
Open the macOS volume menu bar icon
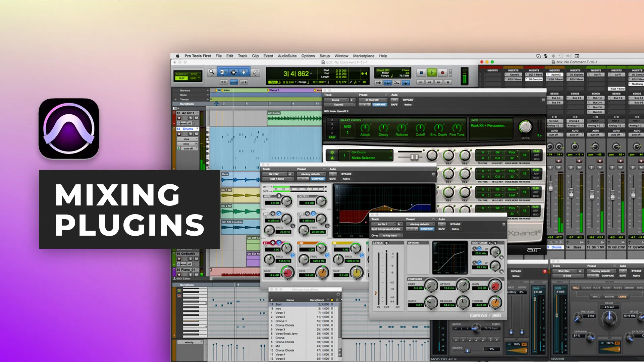click(569, 56)
